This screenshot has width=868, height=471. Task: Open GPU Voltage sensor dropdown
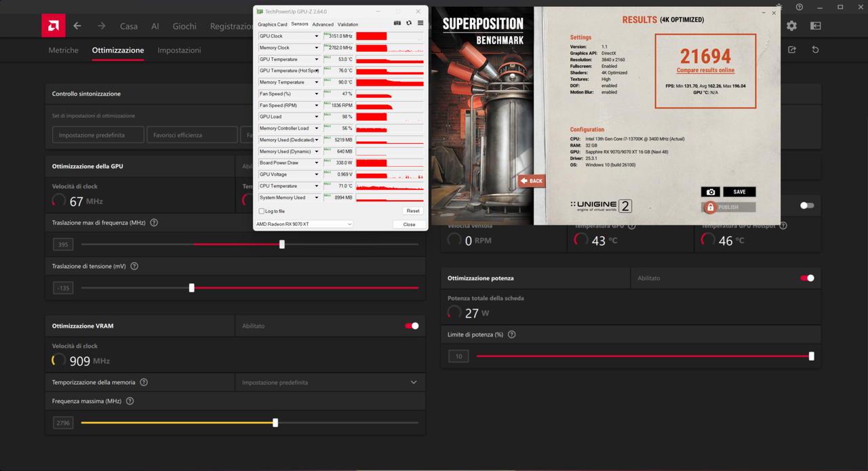tap(316, 174)
